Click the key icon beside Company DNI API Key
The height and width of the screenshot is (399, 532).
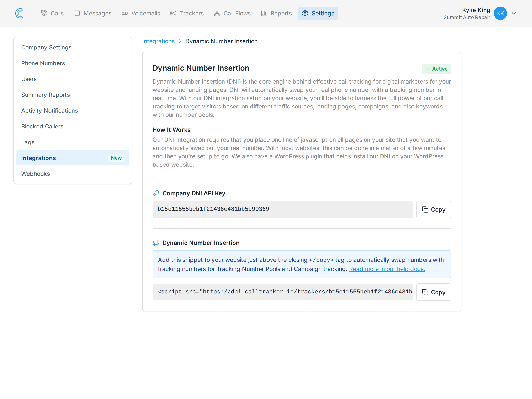click(156, 193)
